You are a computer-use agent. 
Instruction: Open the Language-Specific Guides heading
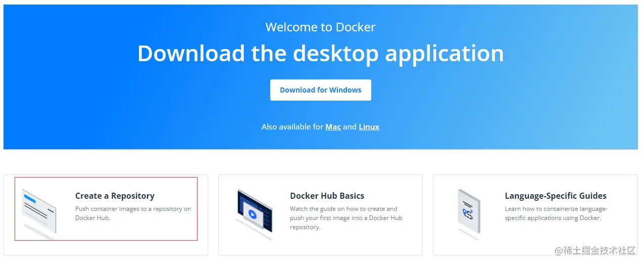(x=556, y=196)
